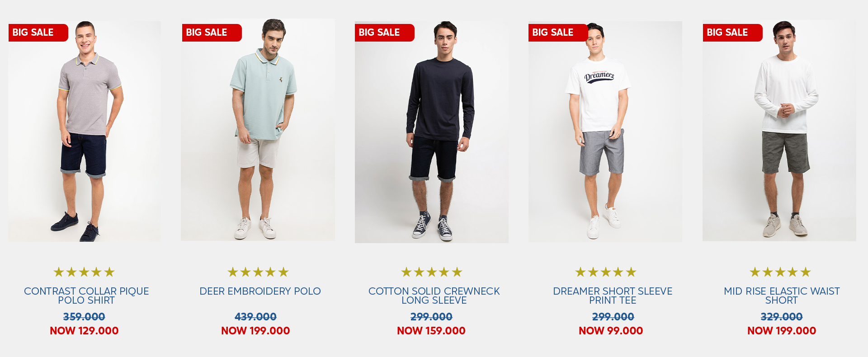This screenshot has width=868, height=357.
Task: Open the Mid Rise Elastic Waist Short photo
Action: click(779, 130)
